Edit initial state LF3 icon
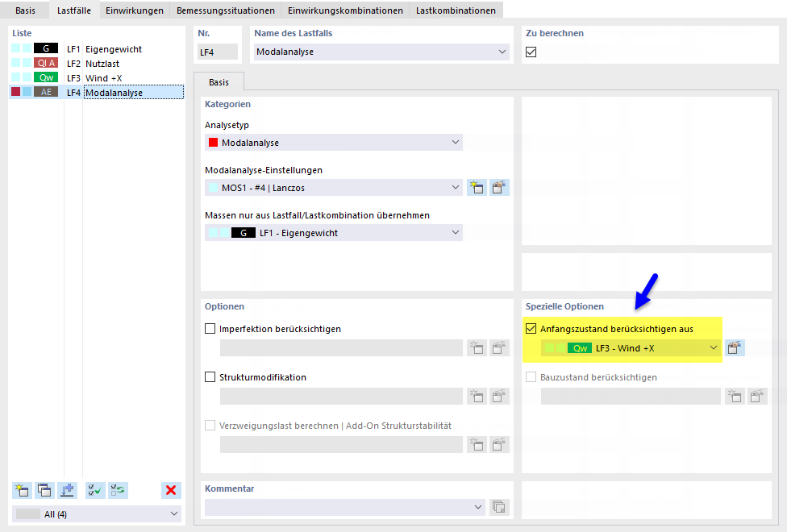The height and width of the screenshot is (532, 787). click(735, 347)
